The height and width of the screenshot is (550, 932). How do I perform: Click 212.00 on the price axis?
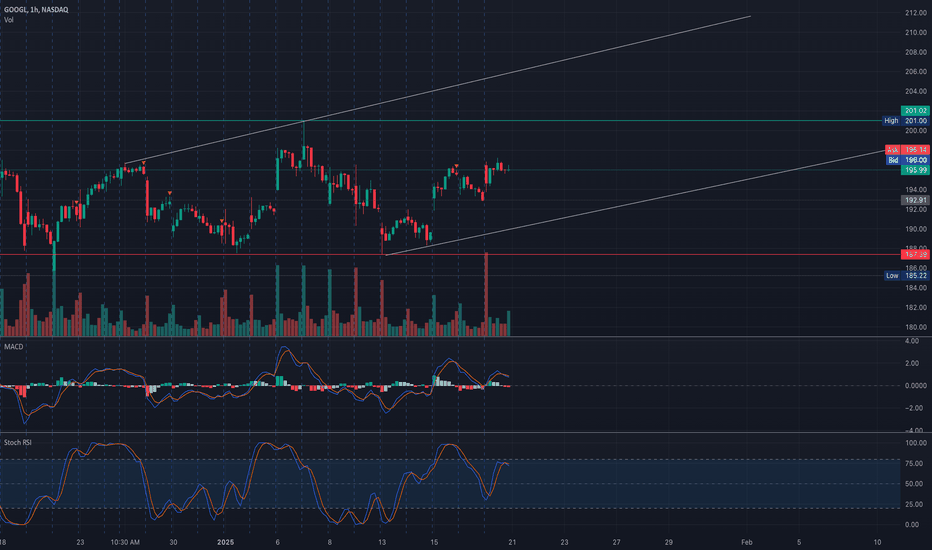pyautogui.click(x=915, y=12)
